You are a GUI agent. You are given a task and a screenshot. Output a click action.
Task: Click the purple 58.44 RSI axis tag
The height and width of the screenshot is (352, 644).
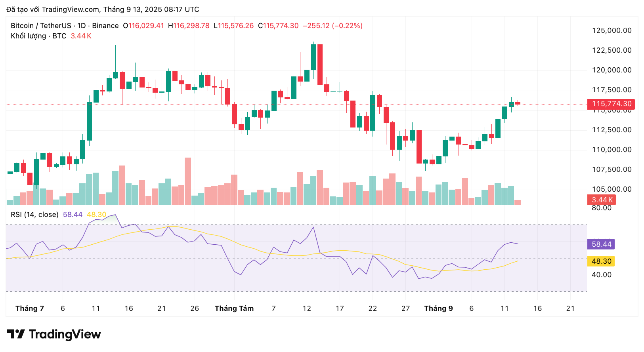[x=601, y=244]
